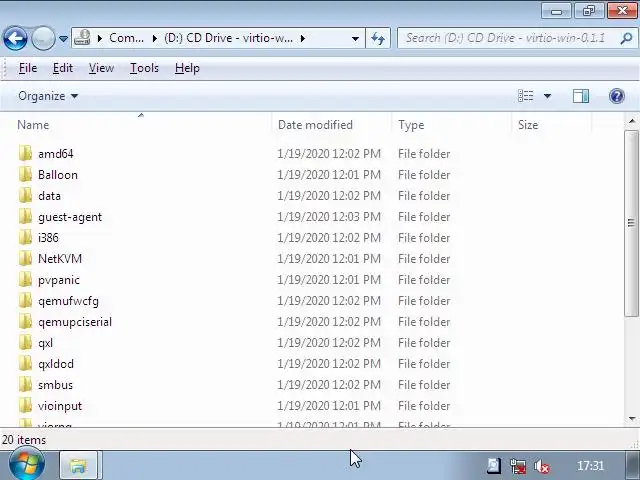
Task: Open the Windows Start menu
Action: tap(26, 465)
